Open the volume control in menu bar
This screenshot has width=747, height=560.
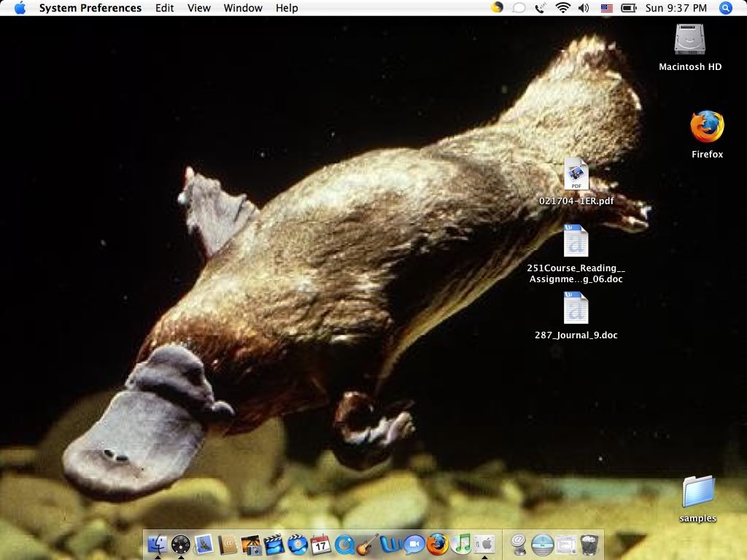pyautogui.click(x=584, y=8)
